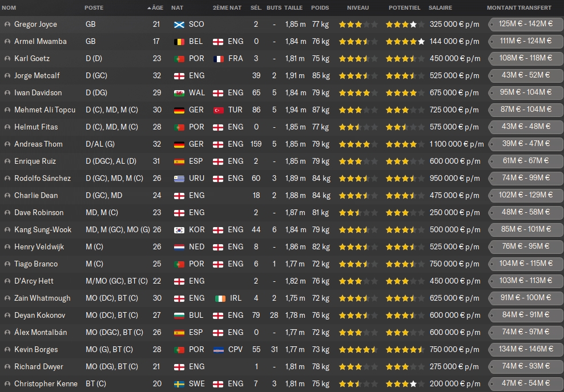Sort by the TAILLE column header
Viewport: 564px width, 392px height.
(x=293, y=7)
